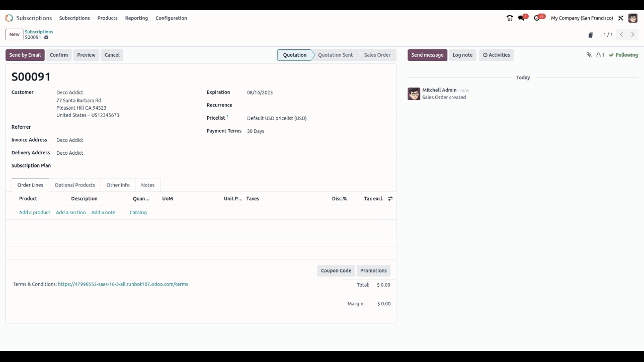Viewport: 644px width, 362px height.
Task: Open optional columns selector in order lines
Action: click(x=390, y=199)
